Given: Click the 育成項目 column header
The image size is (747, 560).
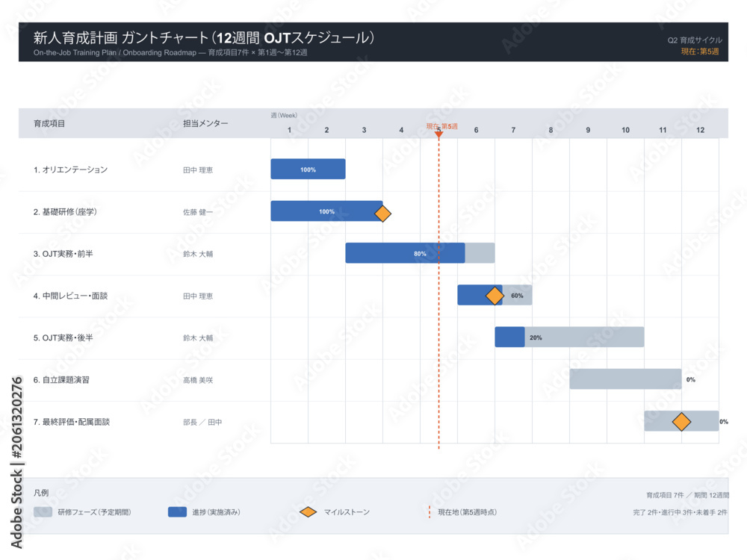Looking at the screenshot, I should [x=49, y=123].
